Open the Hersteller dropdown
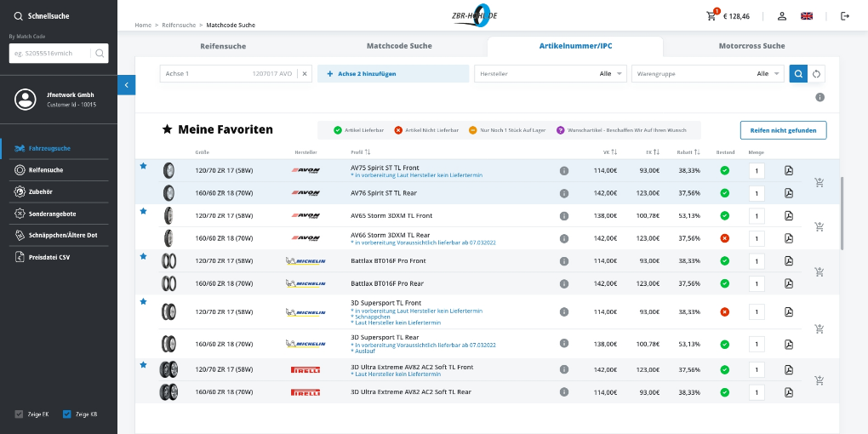This screenshot has height=434, width=868. click(551, 74)
